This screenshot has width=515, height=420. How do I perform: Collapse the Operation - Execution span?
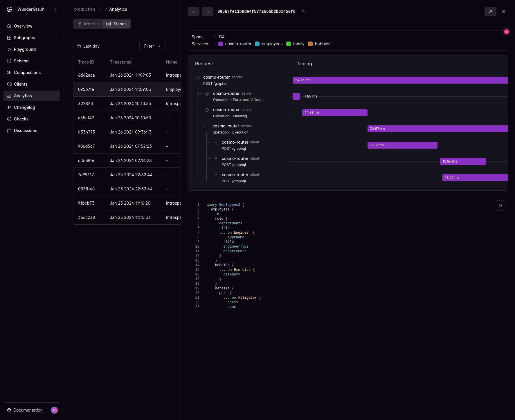click(x=207, y=126)
